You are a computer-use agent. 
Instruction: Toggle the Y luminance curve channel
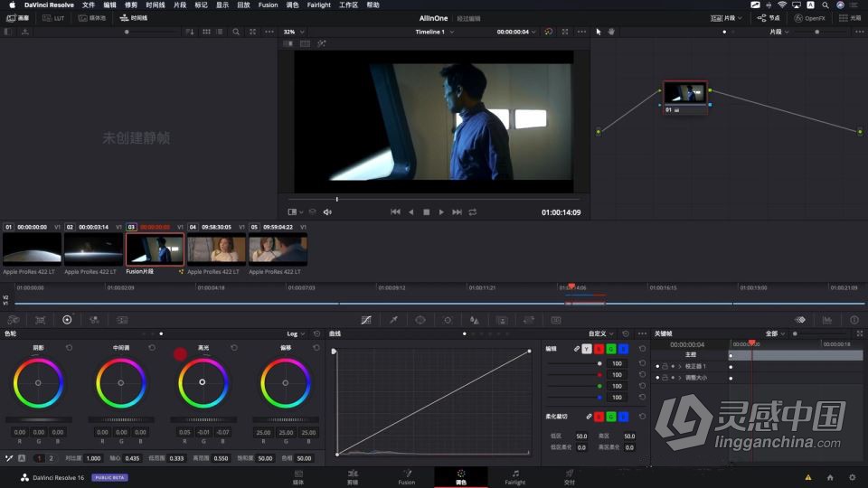pos(587,349)
